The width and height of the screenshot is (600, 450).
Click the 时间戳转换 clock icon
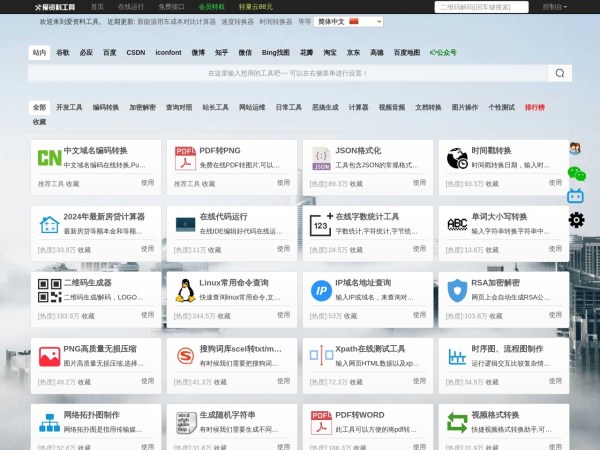457,157
